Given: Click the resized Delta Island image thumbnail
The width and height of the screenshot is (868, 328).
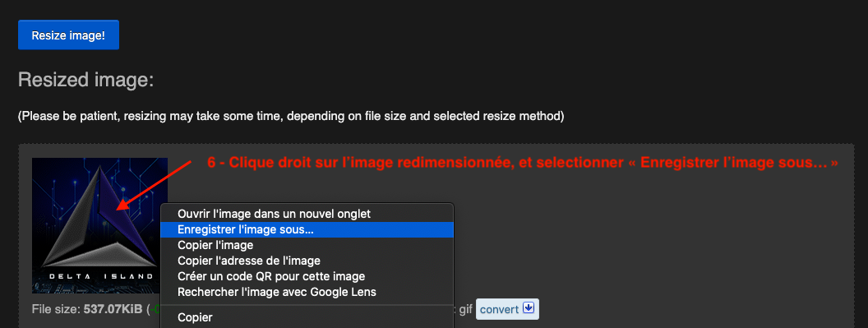Looking at the screenshot, I should [x=99, y=225].
